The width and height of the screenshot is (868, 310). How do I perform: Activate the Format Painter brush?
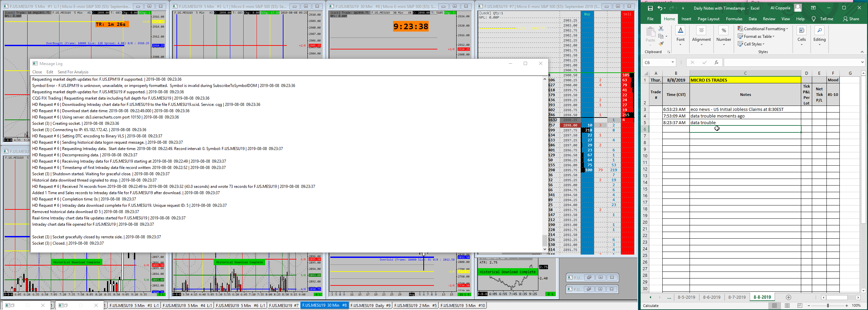tap(661, 44)
